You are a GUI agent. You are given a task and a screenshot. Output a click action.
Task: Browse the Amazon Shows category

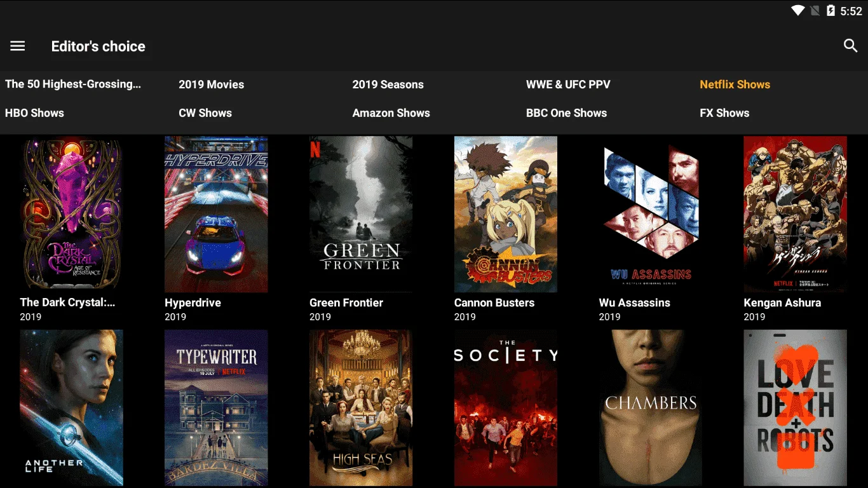click(x=391, y=113)
